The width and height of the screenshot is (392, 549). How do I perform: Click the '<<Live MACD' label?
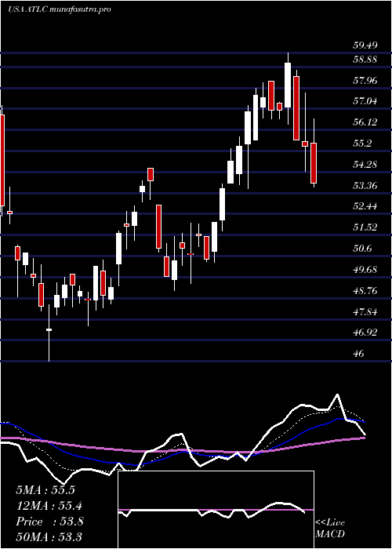[x=330, y=529]
